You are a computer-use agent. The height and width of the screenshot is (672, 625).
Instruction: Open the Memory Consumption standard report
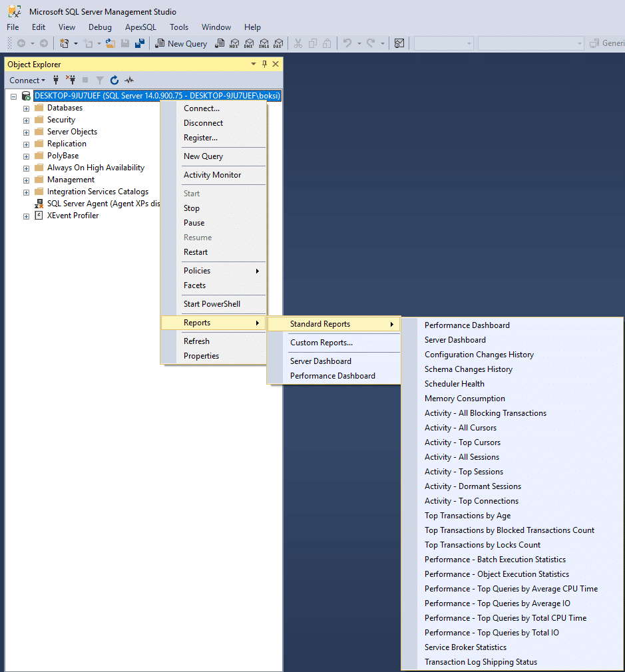tap(465, 399)
